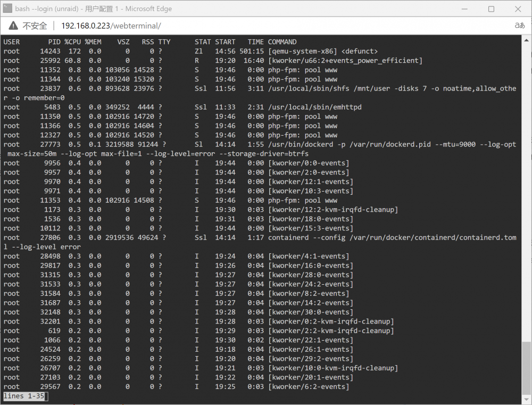Click the scroll up arrow of terminal scrollbar

point(526,39)
